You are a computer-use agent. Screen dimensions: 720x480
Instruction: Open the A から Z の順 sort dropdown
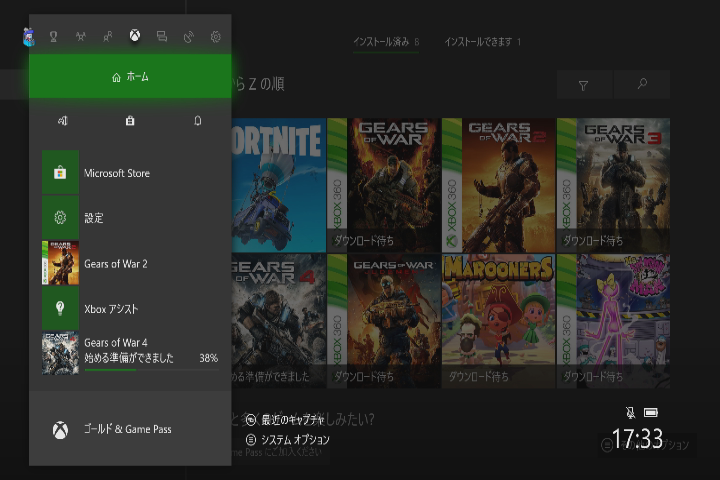(259, 84)
